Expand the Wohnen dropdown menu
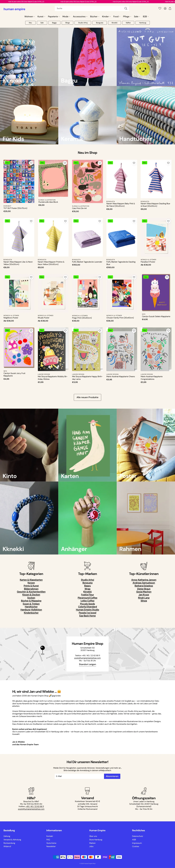This screenshot has height=868, width=175. [29, 17]
